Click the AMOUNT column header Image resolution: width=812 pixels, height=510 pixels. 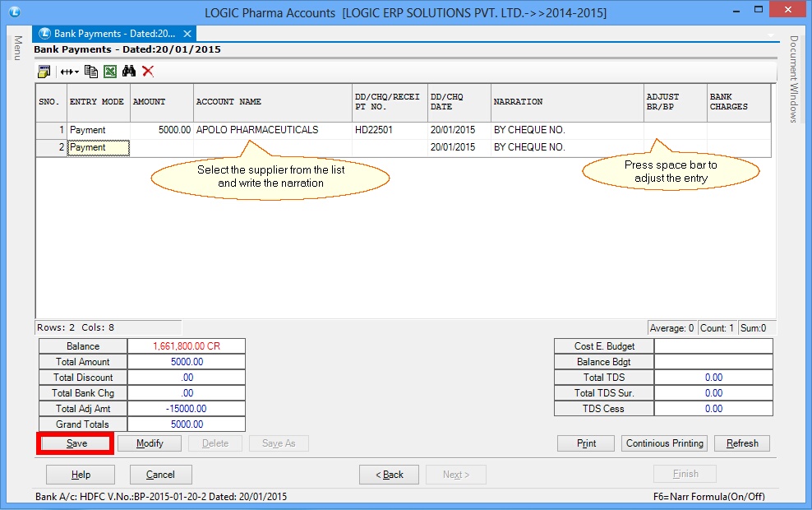[162, 103]
